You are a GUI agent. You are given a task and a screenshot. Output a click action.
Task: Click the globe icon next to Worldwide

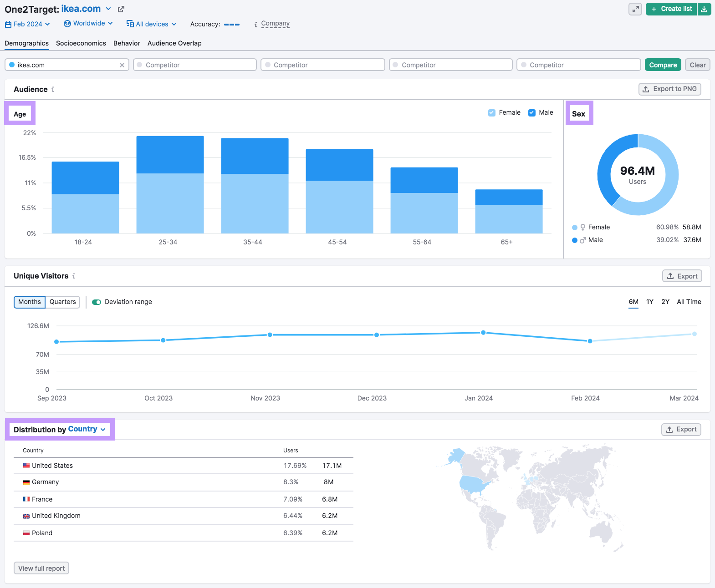[67, 24]
